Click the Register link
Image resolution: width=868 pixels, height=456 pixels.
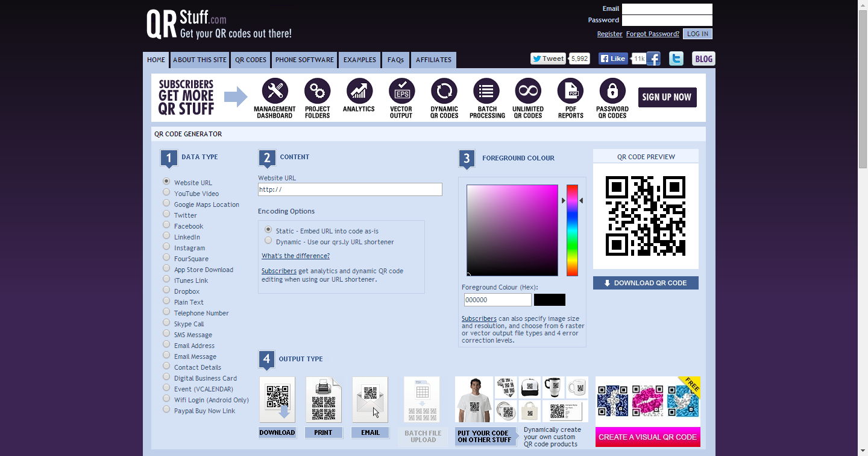(609, 34)
